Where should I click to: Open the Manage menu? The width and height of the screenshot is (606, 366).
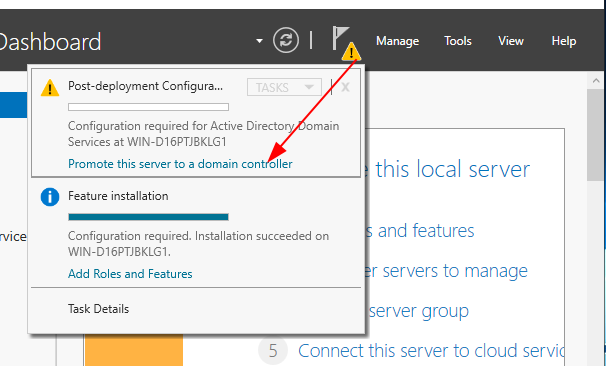click(x=397, y=41)
